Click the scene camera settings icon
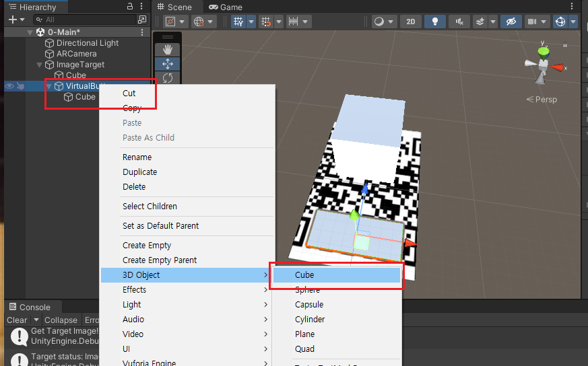The image size is (588, 366). point(532,22)
